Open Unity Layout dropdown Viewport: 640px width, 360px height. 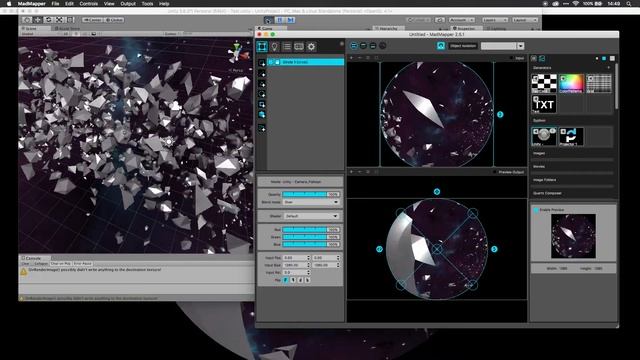point(525,20)
